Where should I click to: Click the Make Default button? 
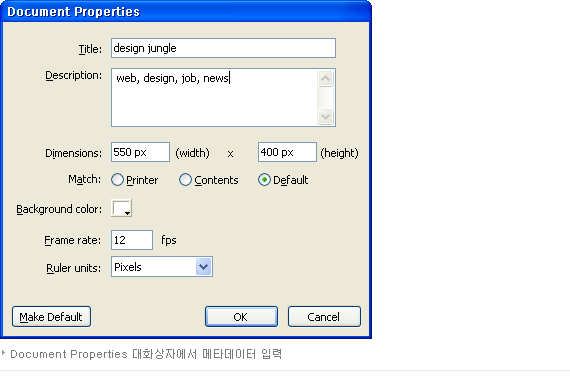coord(51,317)
